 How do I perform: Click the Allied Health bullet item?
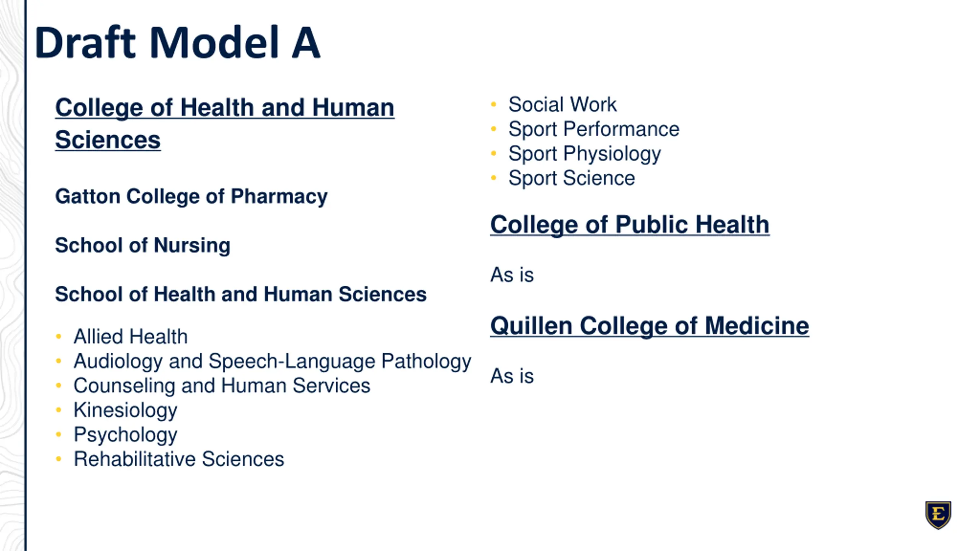[x=131, y=337]
